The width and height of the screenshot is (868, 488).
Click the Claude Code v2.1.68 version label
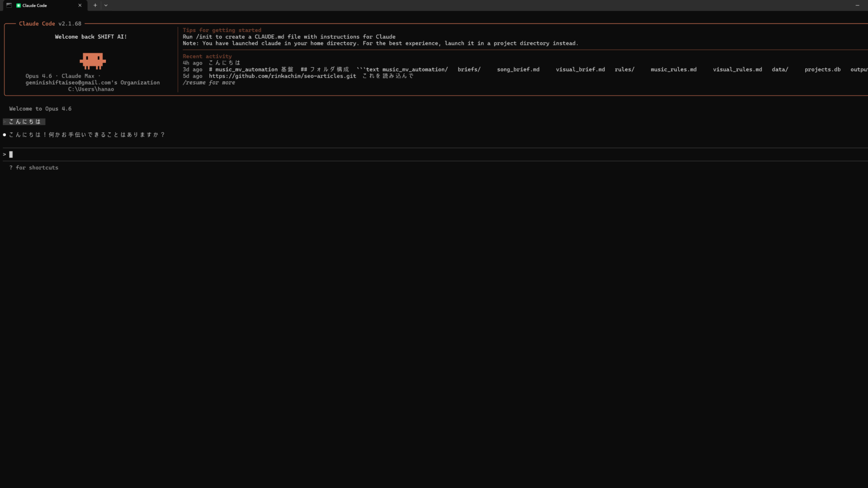(50, 23)
